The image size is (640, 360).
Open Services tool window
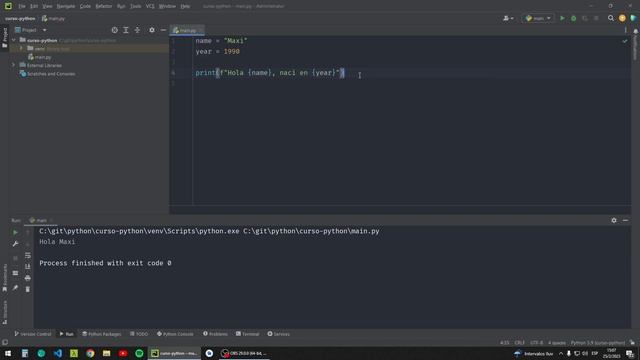pos(278,334)
